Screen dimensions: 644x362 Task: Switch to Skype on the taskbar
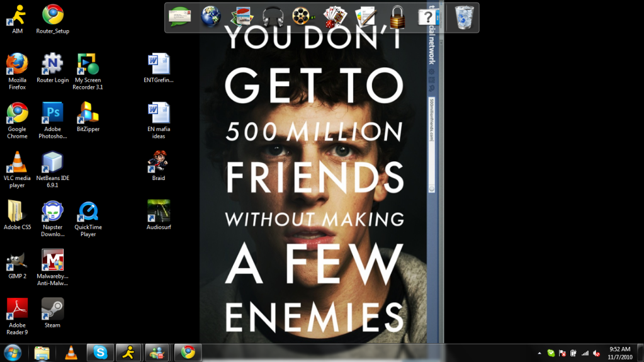pyautogui.click(x=100, y=353)
